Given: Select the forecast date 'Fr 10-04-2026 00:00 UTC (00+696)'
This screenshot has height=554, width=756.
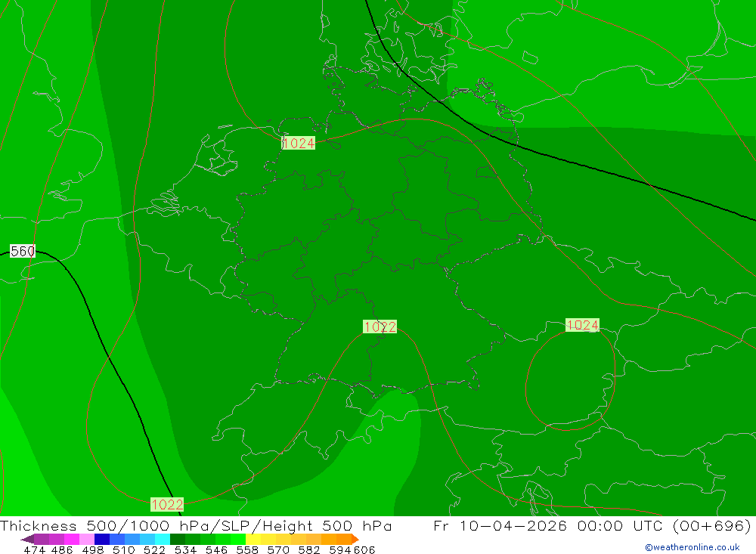Looking at the screenshot, I should 592,525.
